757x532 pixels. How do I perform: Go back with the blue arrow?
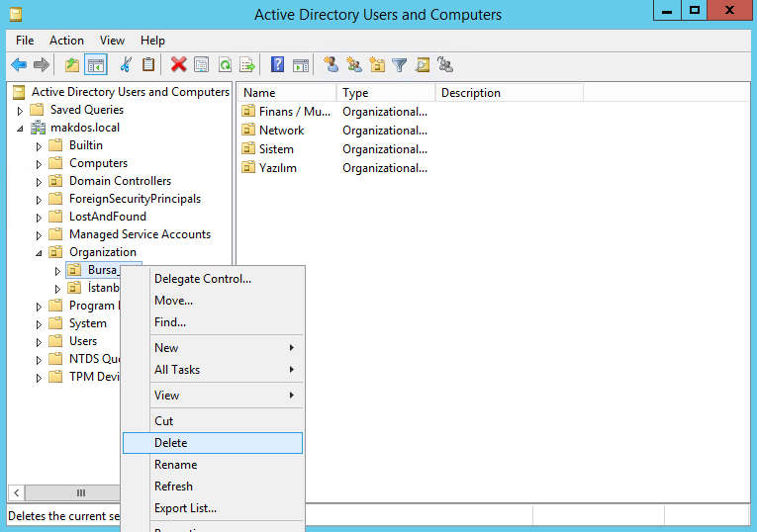click(19, 64)
